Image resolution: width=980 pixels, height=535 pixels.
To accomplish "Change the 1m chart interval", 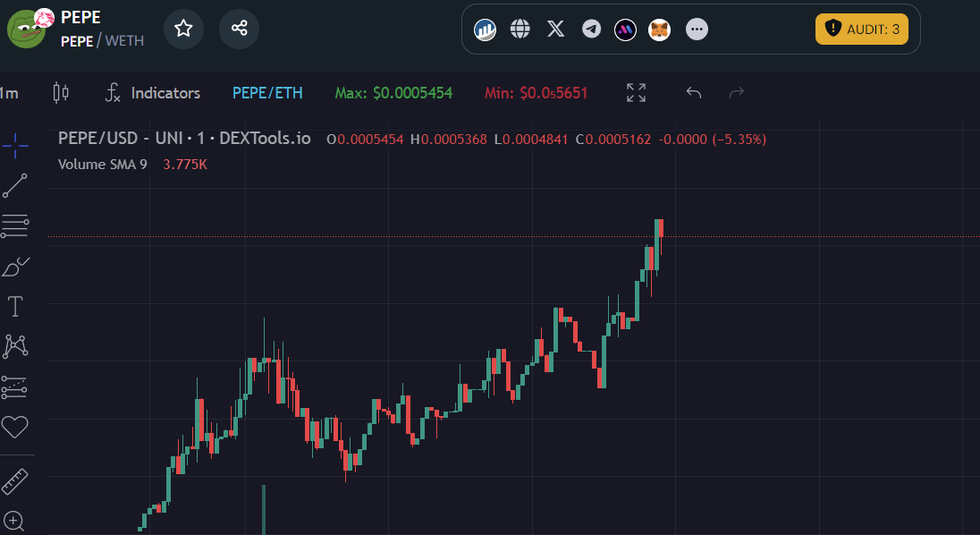I will coord(9,93).
